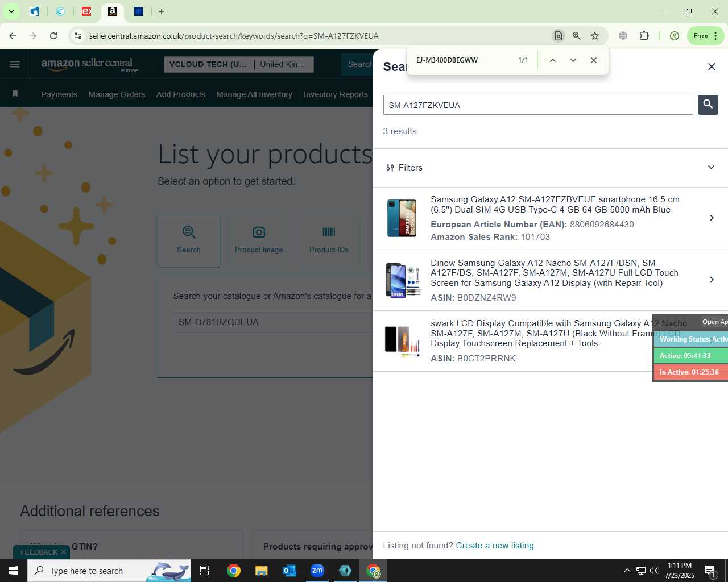Bookmark this page with the star icon
The image size is (728, 582).
point(595,36)
